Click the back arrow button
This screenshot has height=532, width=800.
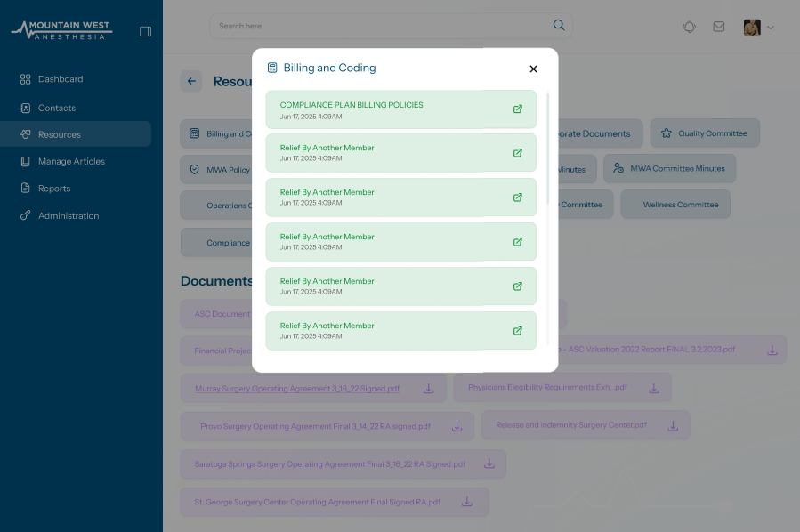coord(191,81)
